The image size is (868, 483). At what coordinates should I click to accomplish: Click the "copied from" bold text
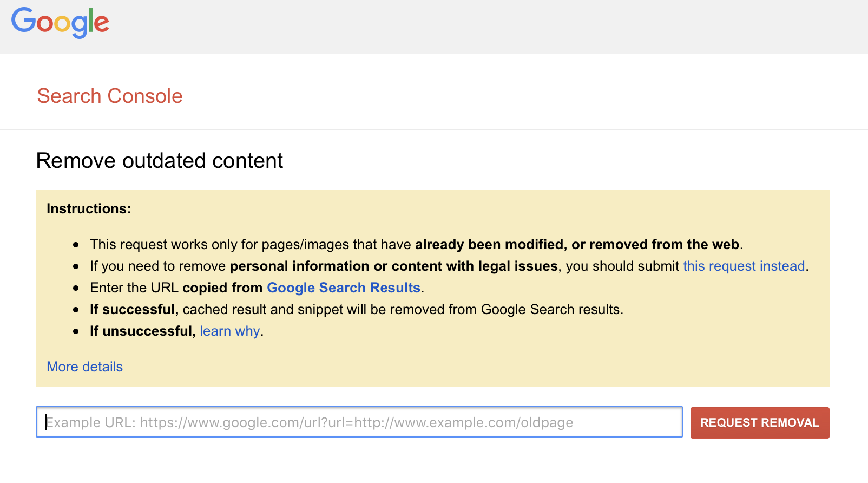222,288
